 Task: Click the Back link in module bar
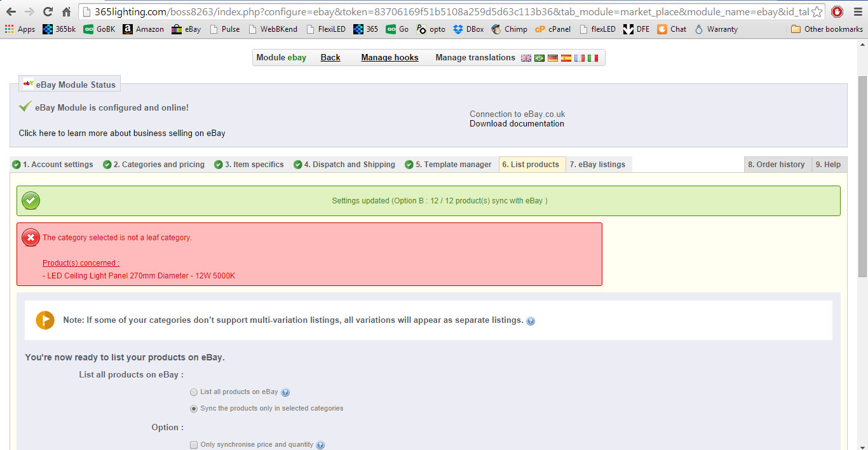click(330, 57)
